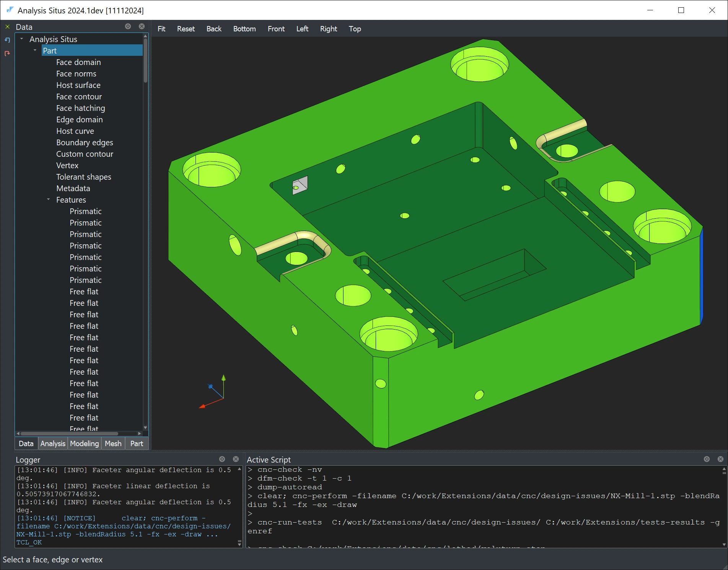
Task: Float the Active Script panel
Action: point(707,459)
